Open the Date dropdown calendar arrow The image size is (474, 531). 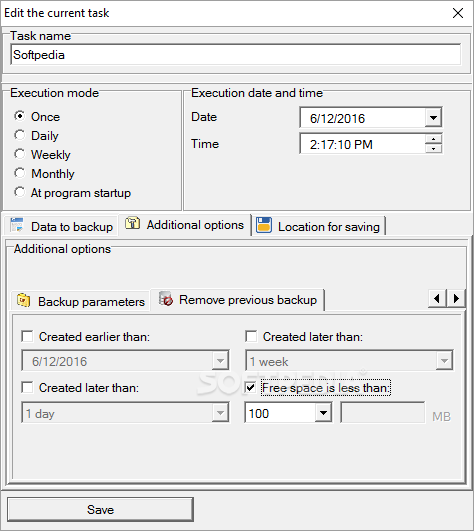pos(433,118)
